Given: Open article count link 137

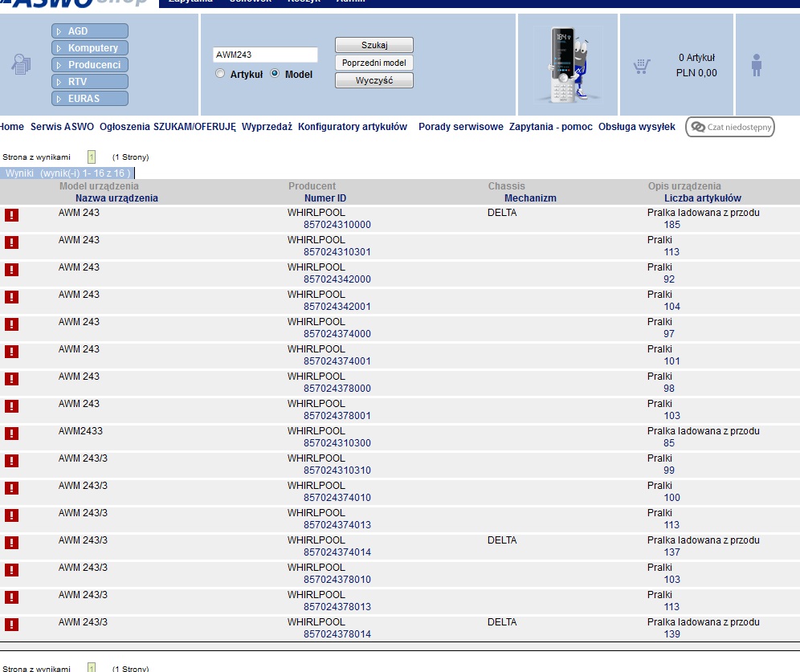Looking at the screenshot, I should [672, 552].
